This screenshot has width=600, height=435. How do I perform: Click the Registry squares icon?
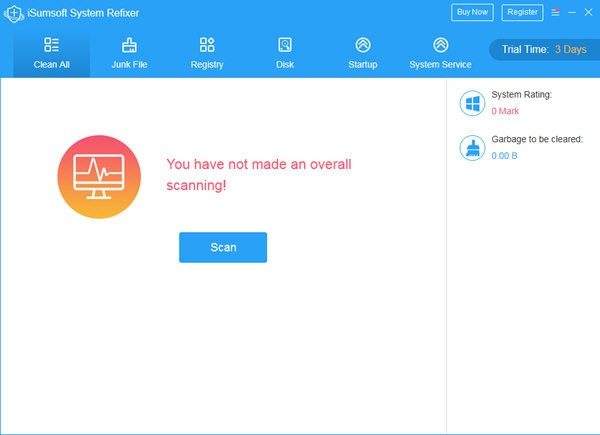click(207, 45)
